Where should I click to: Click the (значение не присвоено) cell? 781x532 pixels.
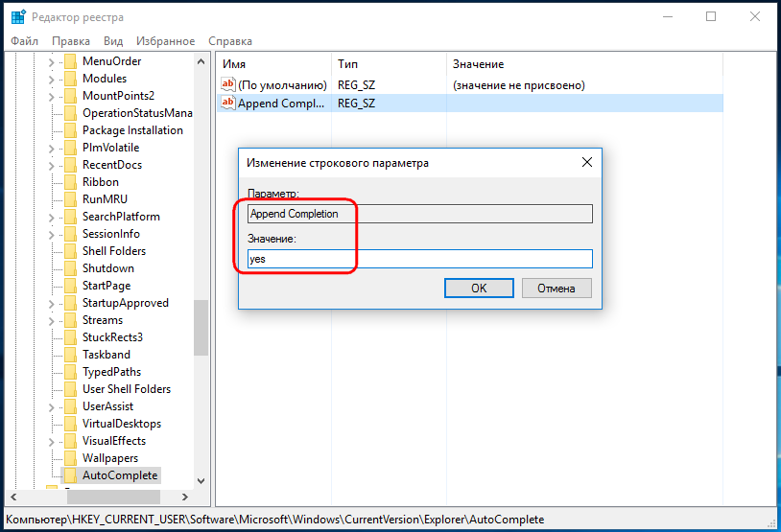click(x=518, y=85)
